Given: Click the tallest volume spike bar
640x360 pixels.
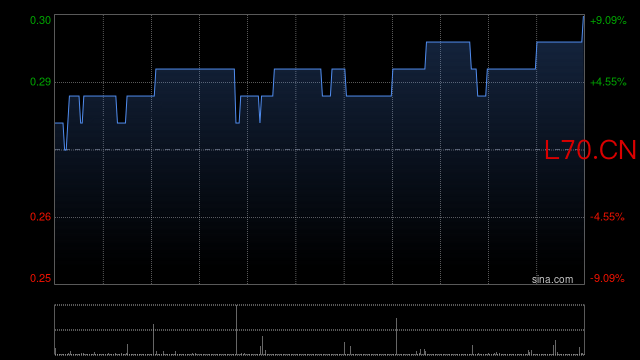Looking at the screenshot, I should point(236,330).
